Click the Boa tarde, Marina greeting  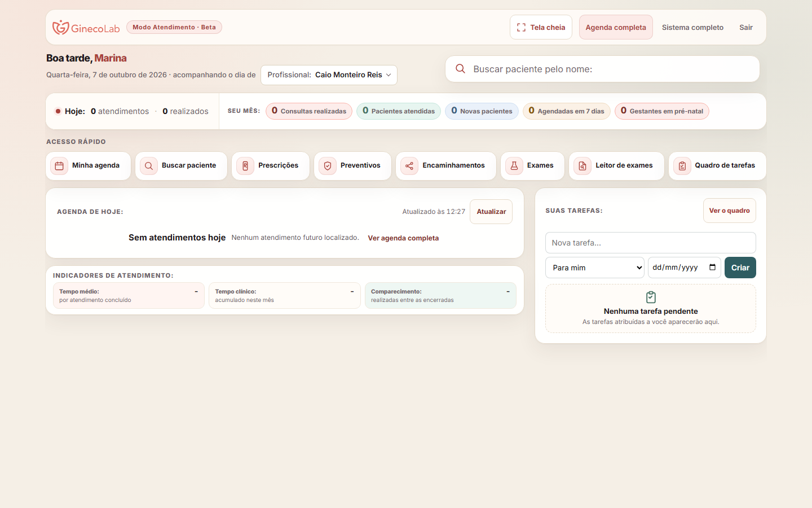tap(86, 58)
